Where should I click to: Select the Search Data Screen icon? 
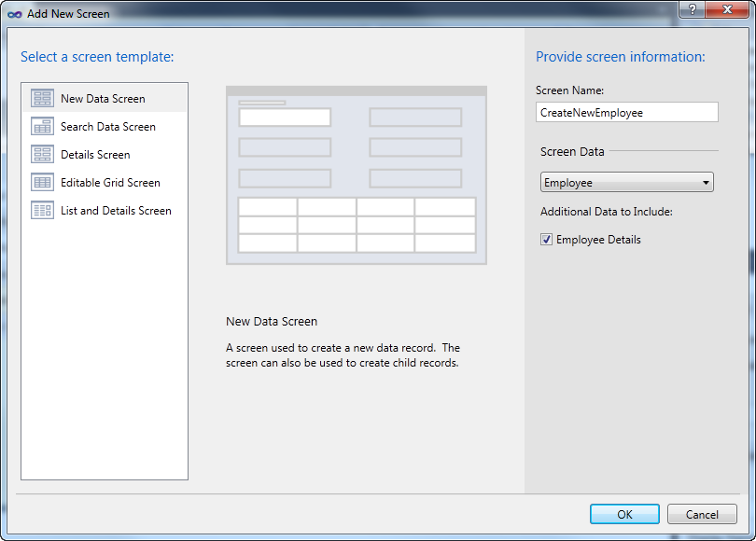point(42,125)
